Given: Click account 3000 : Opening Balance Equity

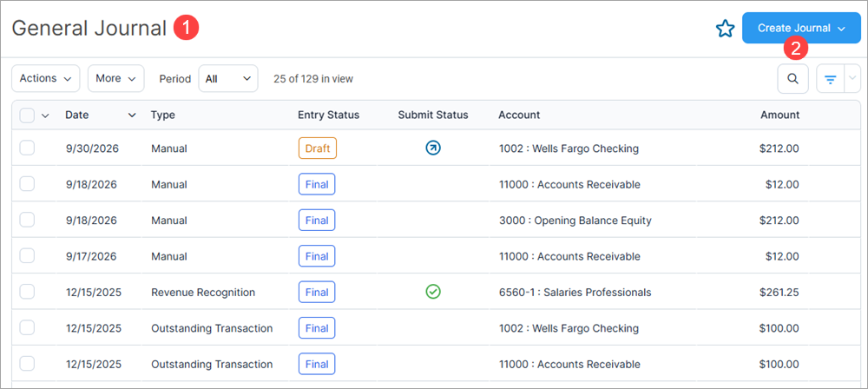Looking at the screenshot, I should (575, 221).
